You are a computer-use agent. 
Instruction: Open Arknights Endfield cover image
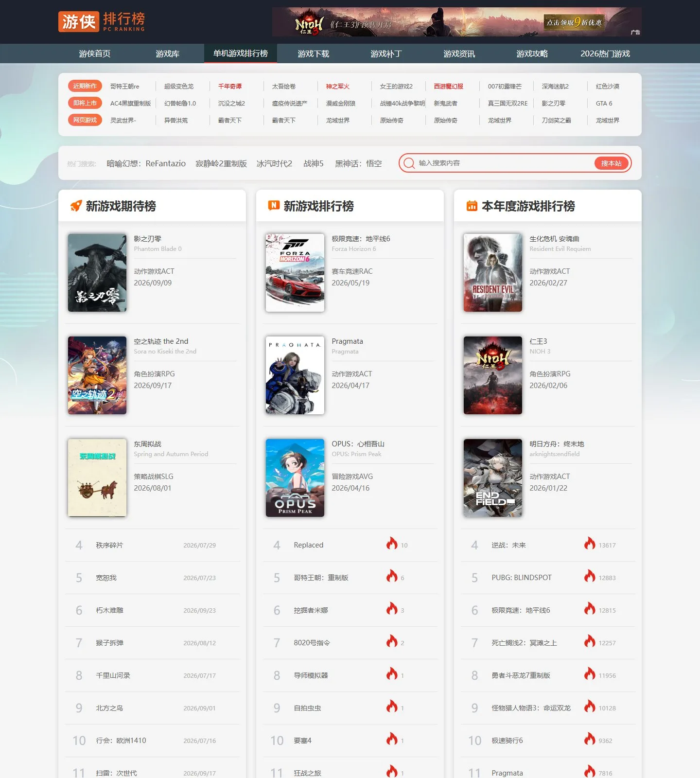click(x=493, y=478)
